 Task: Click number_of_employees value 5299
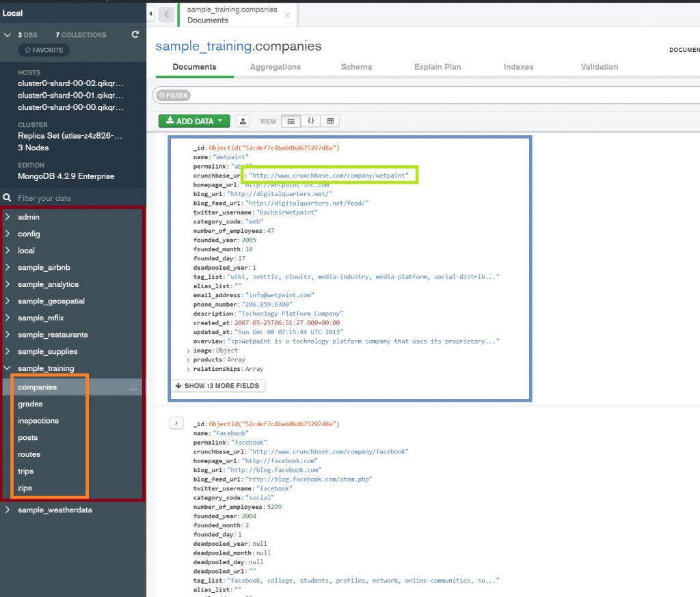pos(274,507)
